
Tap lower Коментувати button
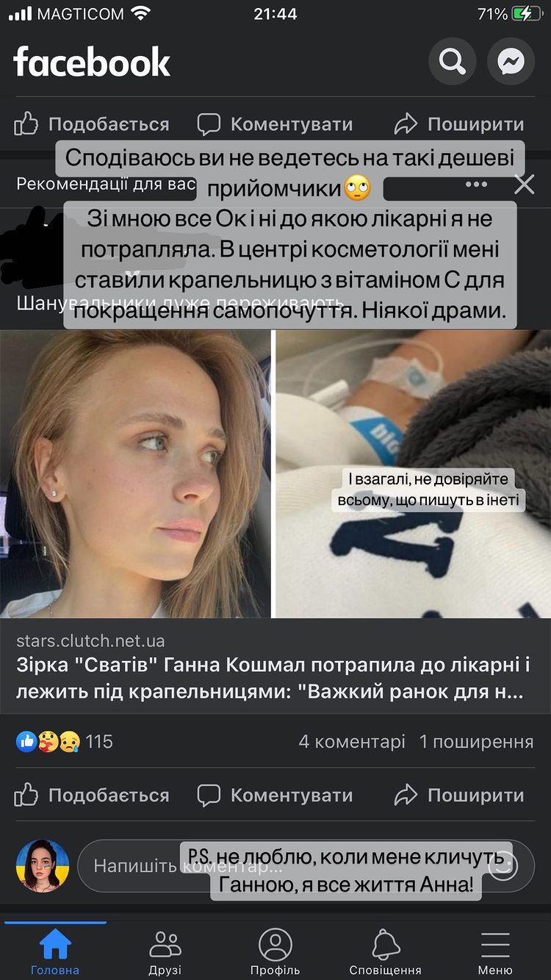(275, 795)
